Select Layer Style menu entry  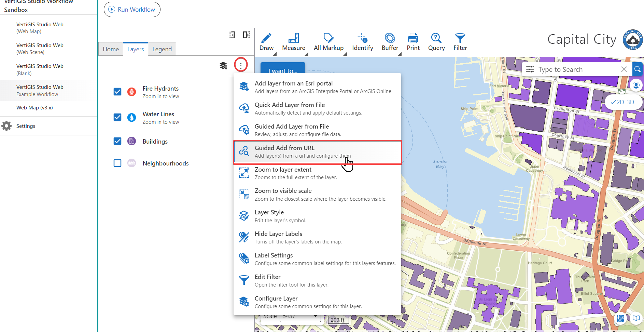click(317, 216)
